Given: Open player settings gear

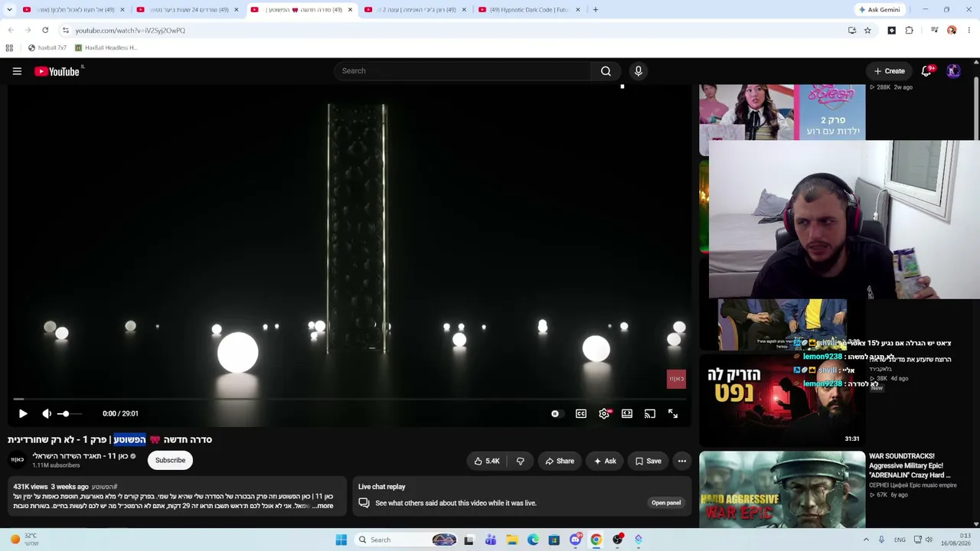Looking at the screenshot, I should (x=604, y=414).
